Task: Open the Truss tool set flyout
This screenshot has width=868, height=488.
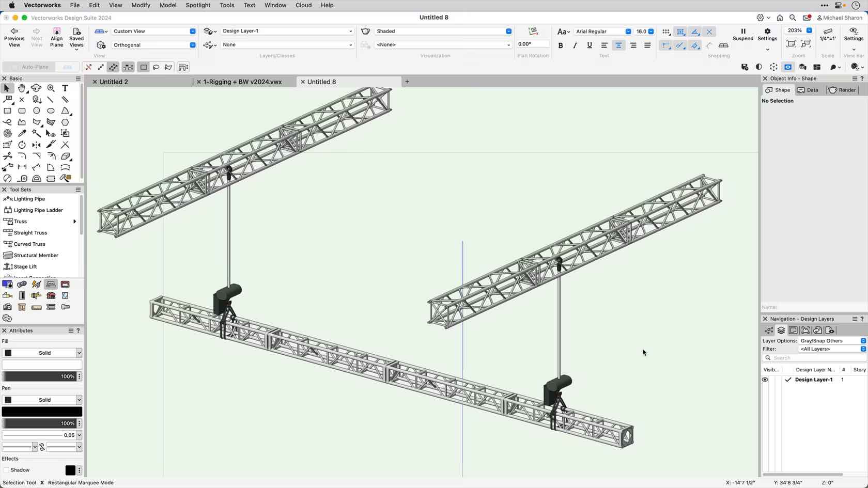Action: pyautogui.click(x=74, y=221)
